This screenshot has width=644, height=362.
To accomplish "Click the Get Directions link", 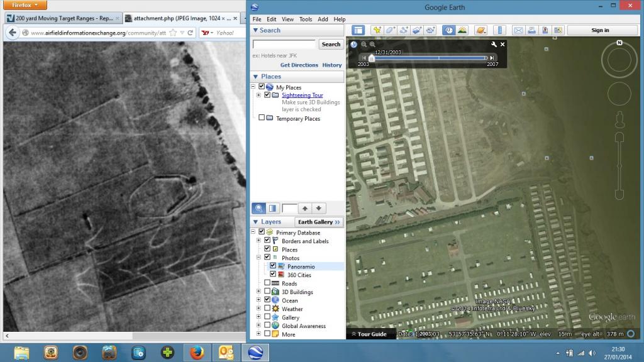I will [299, 65].
